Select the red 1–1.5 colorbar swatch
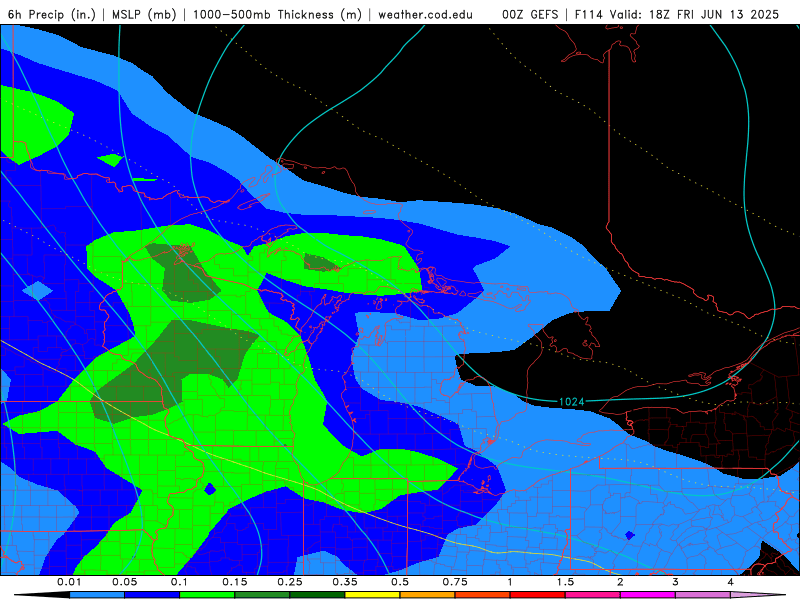This screenshot has height=600, width=800. tap(538, 595)
